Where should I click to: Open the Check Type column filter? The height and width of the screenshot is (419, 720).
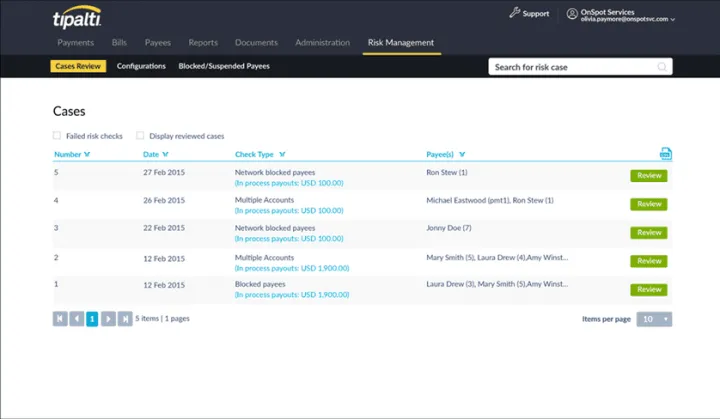(283, 155)
